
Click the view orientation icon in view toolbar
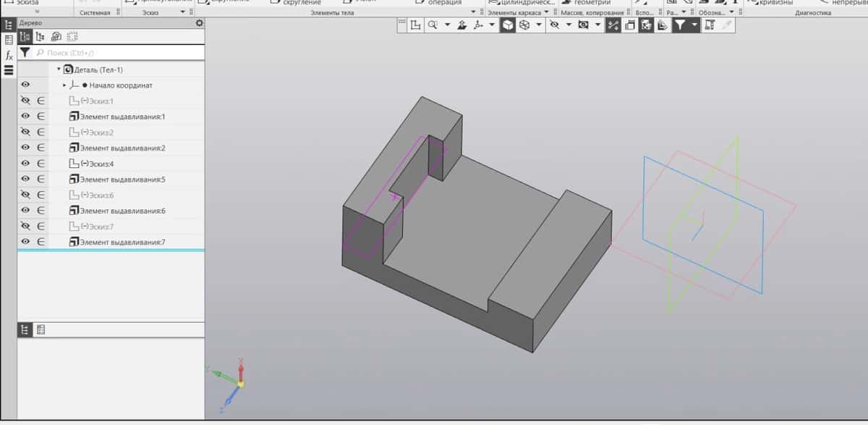click(x=461, y=25)
